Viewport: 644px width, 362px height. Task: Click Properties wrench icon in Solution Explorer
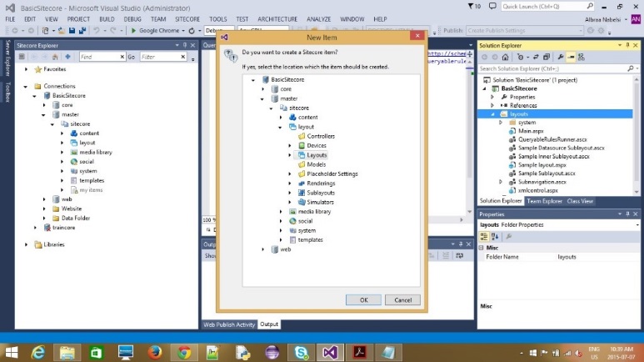[561, 58]
